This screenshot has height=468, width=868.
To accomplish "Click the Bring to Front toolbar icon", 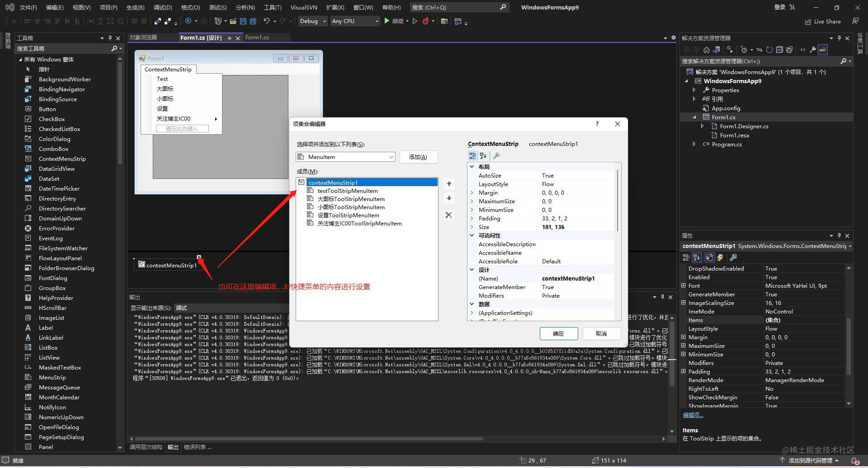I will 157,21.
